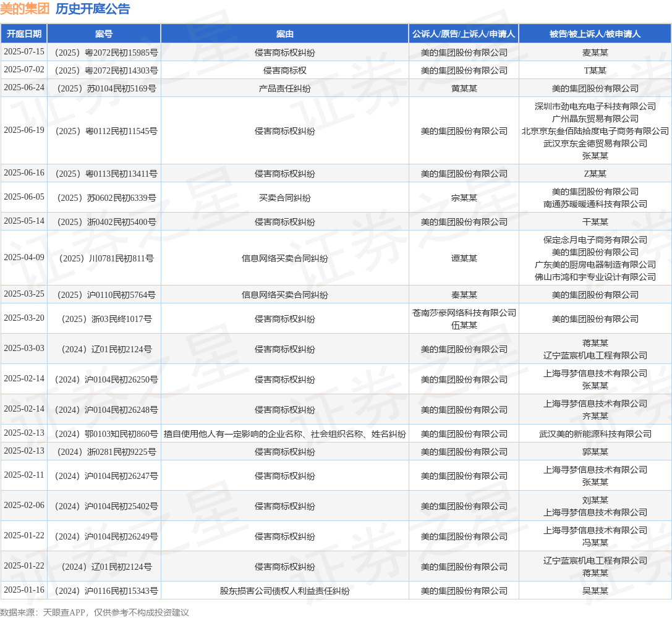
Task: Click defendant 深圳市劲电充电子科技有限公司
Action: pyautogui.click(x=595, y=106)
